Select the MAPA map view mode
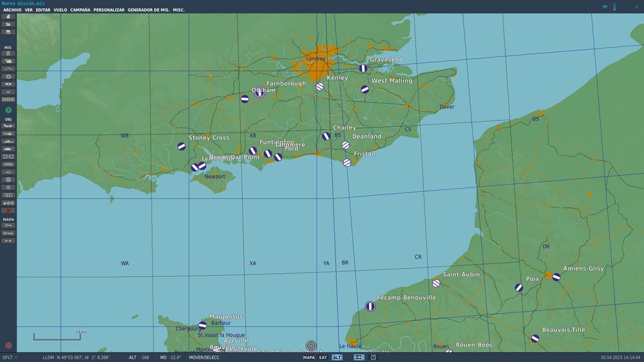This screenshot has height=362, width=644. [309, 357]
